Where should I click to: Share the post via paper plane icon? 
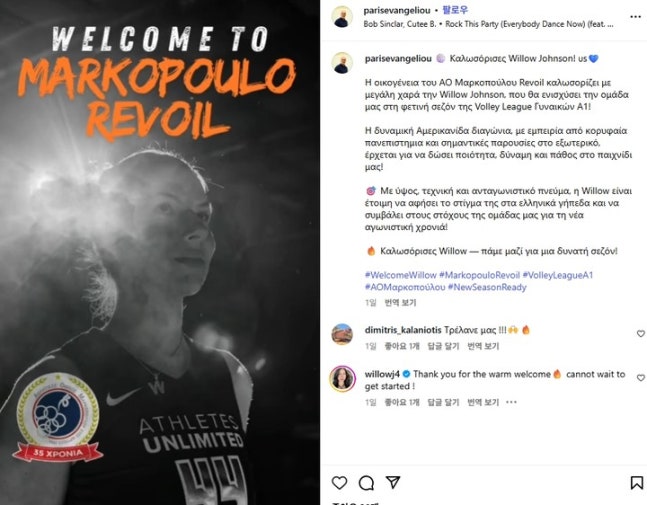[x=393, y=482]
